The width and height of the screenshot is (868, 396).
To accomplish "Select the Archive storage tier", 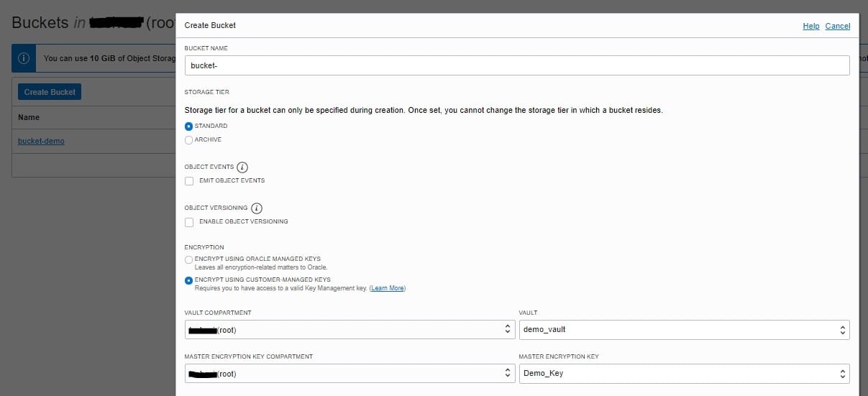I will (189, 139).
